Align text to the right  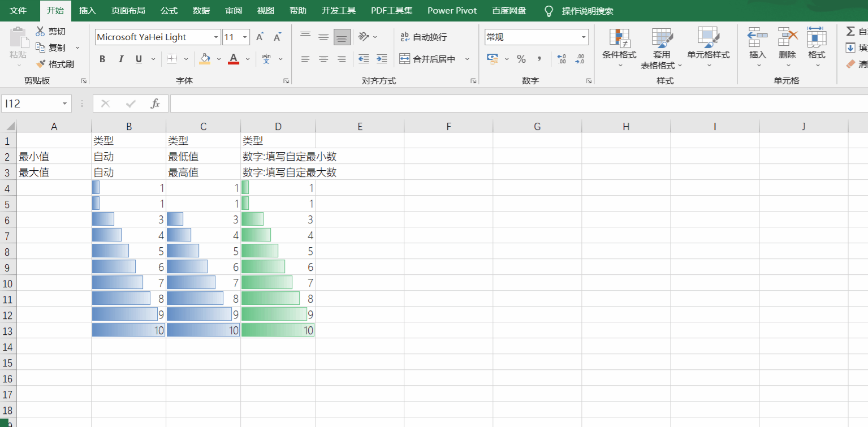(342, 59)
